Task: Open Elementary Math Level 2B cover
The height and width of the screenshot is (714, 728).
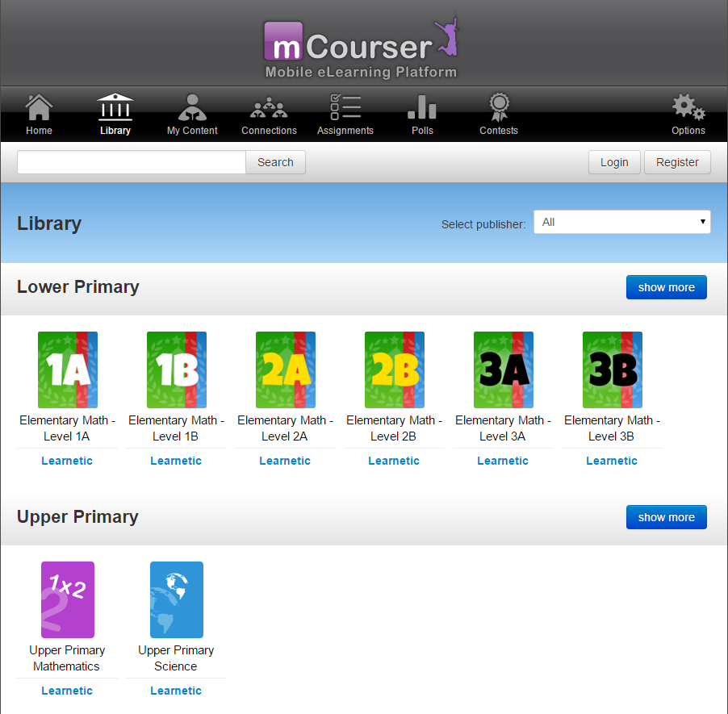Action: click(394, 370)
